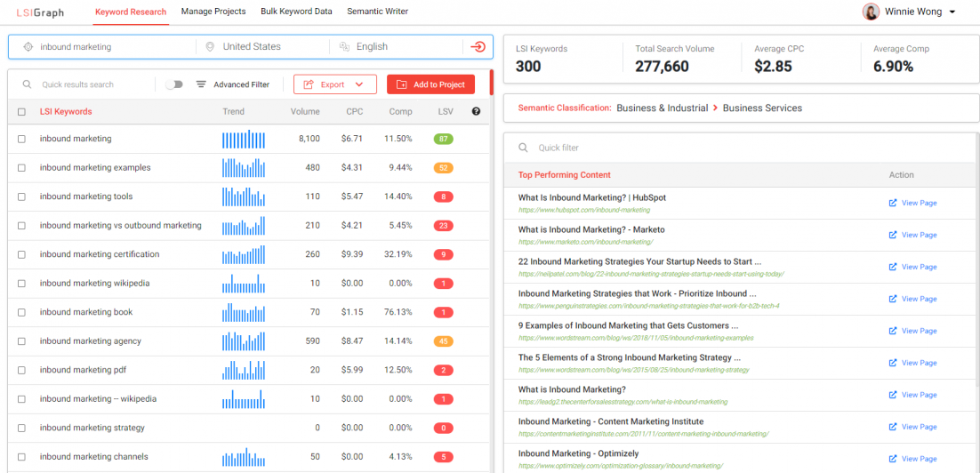Click the trend chart for inbound marketing agency

click(x=243, y=341)
